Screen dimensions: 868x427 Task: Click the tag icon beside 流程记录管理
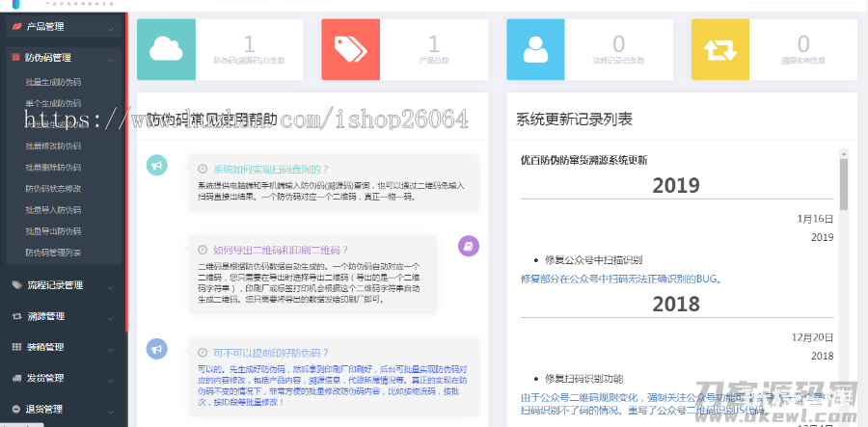pos(17,285)
